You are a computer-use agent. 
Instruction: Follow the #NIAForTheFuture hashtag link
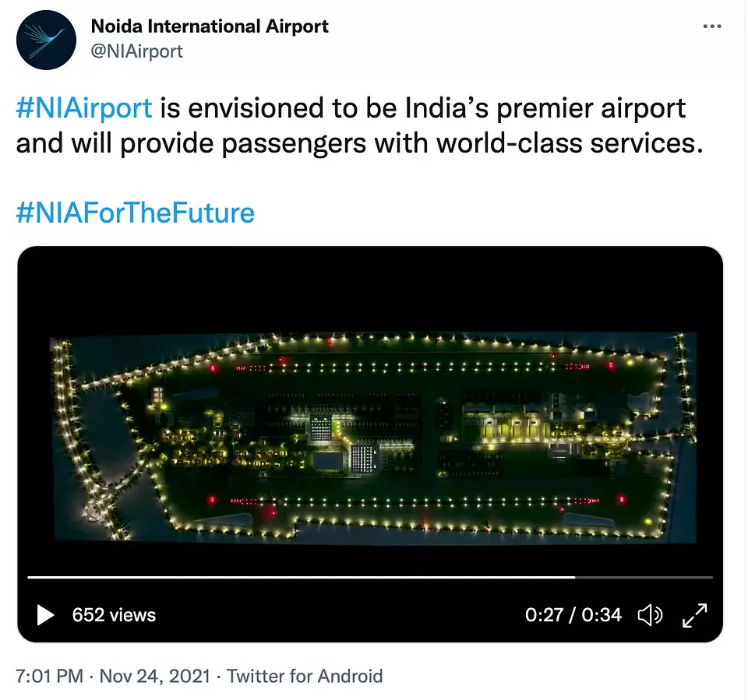coord(135,212)
